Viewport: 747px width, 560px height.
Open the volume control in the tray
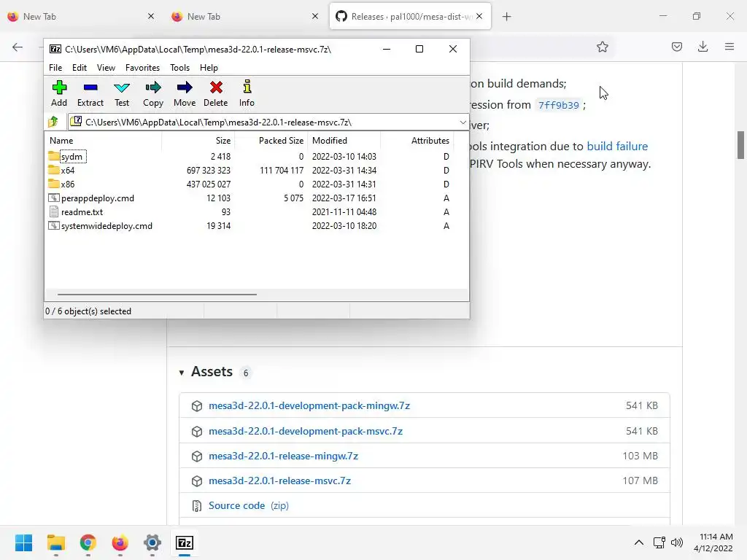(676, 542)
